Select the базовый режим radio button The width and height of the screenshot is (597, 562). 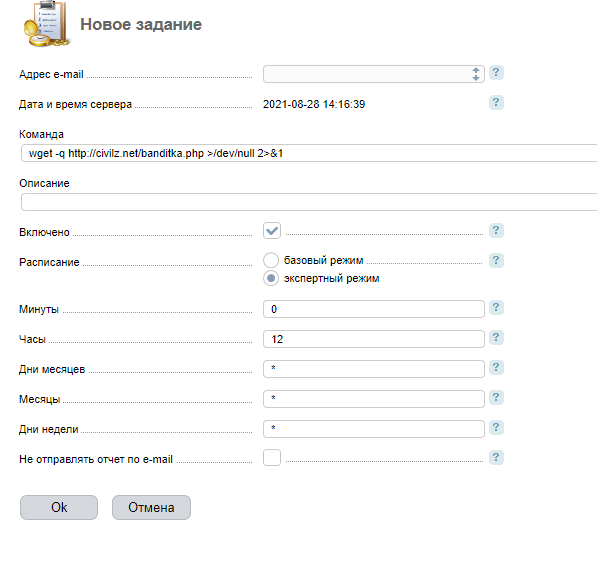click(x=271, y=260)
